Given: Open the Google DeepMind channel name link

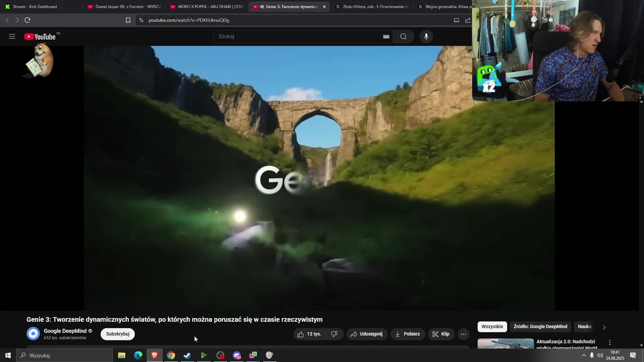Looking at the screenshot, I should point(65,331).
